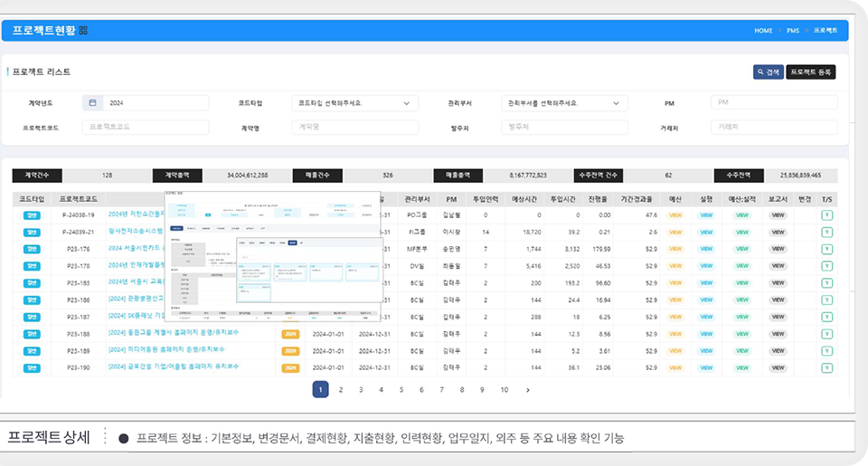868x466 pixels.
Task: Open 예산 VIEW for project P23-183
Action: 675,283
